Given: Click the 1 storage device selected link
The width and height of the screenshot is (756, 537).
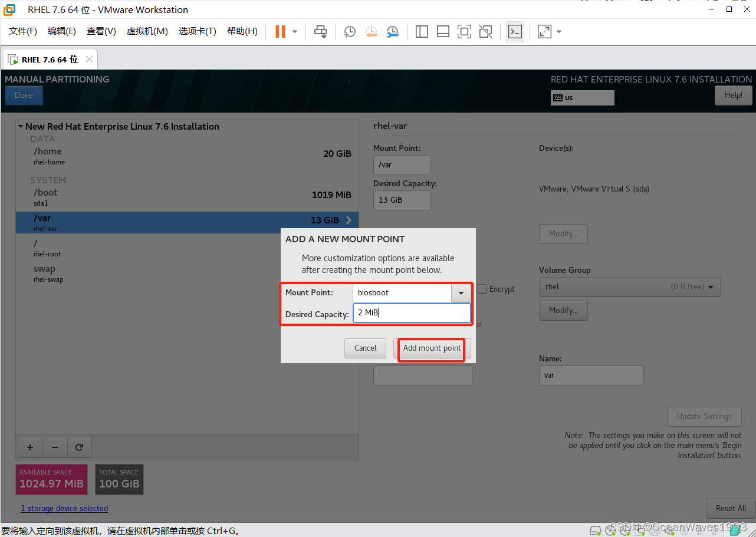Looking at the screenshot, I should 64,508.
